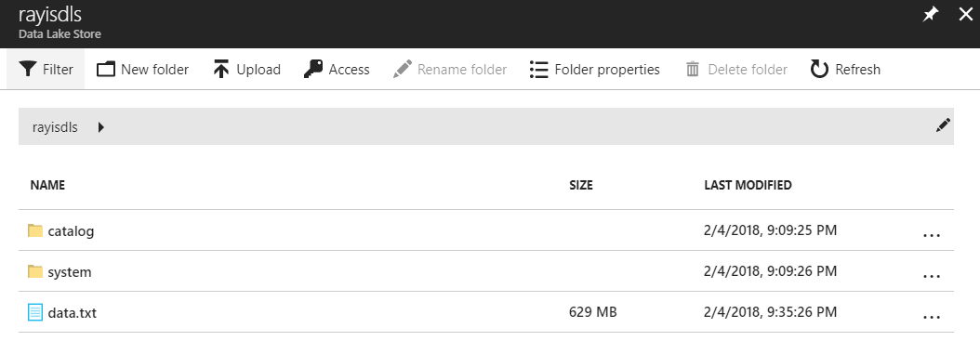980x341 pixels.
Task: Open more options for system folder
Action: pyautogui.click(x=932, y=276)
